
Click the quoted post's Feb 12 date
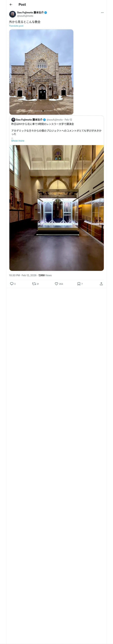point(68,120)
